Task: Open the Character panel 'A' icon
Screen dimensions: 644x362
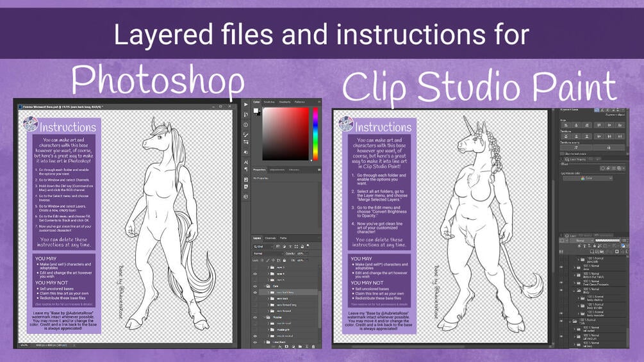Action: click(245, 163)
